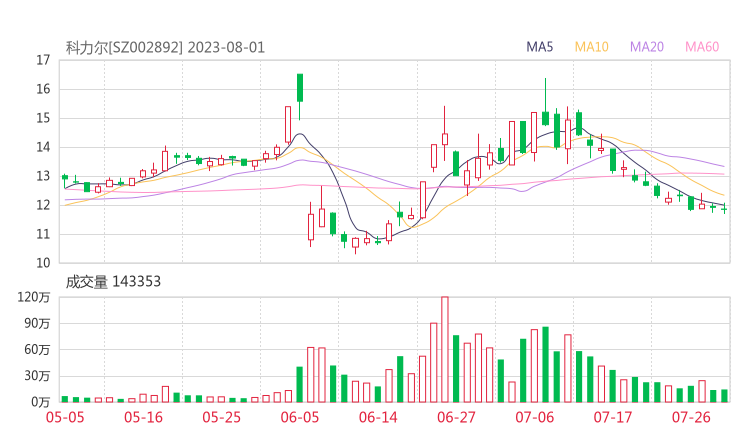This screenshot has height=440, width=740.
Task: Click the 10 price axis label
Action: click(x=43, y=263)
